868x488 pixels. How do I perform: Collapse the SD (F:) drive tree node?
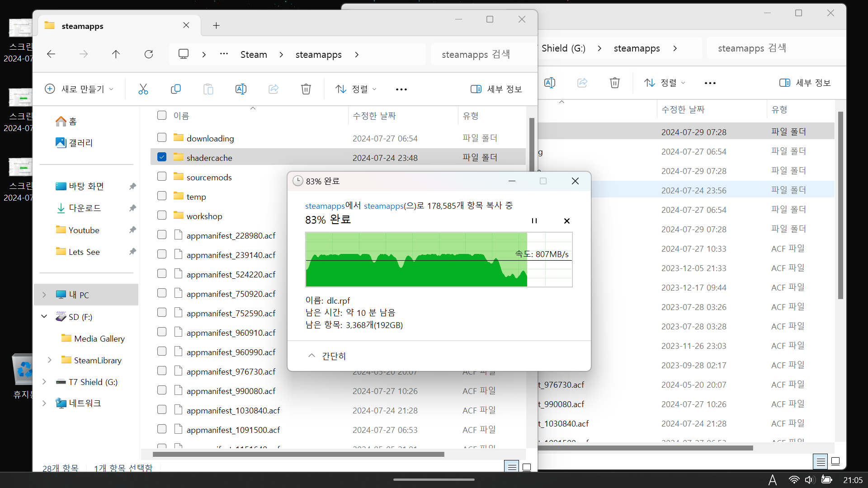(x=44, y=316)
